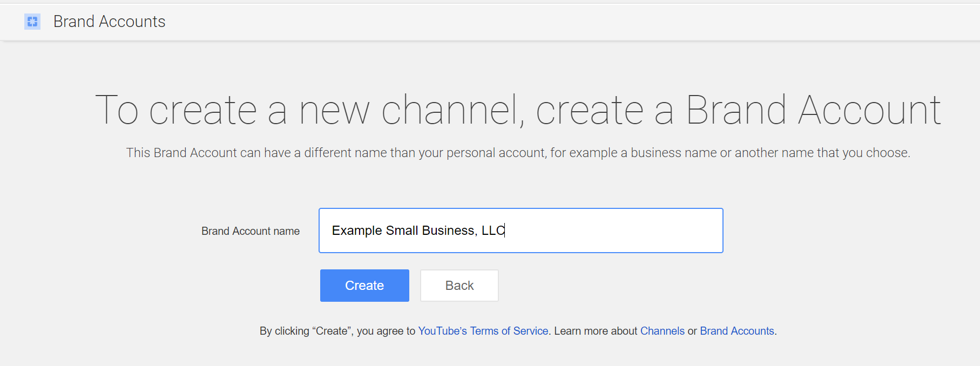Click the Brand Accounts logo icon

coord(32,22)
